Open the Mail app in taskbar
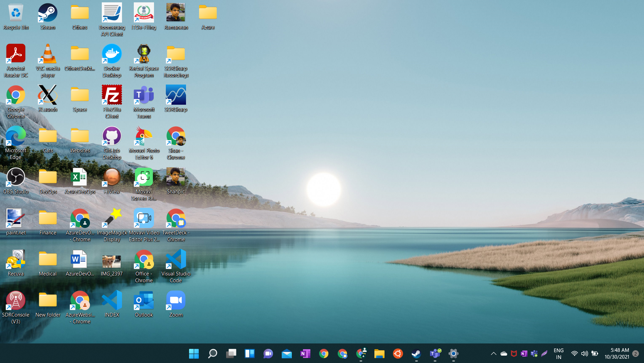Screen dimensions: 644x363 tap(287, 354)
